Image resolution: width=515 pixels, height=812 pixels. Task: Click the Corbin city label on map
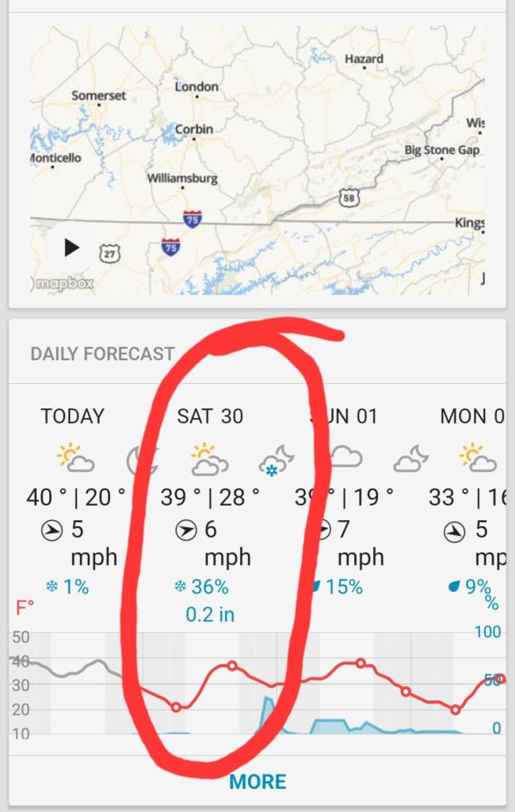(193, 128)
